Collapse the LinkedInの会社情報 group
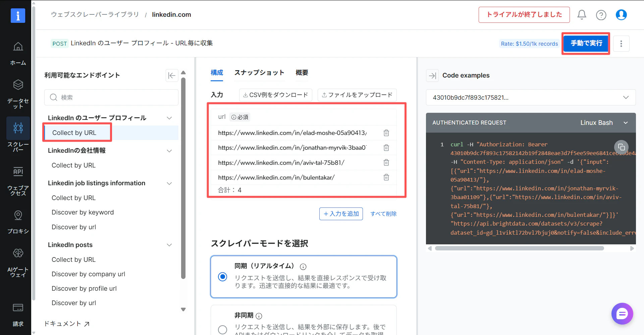The height and width of the screenshot is (335, 644). tap(169, 151)
